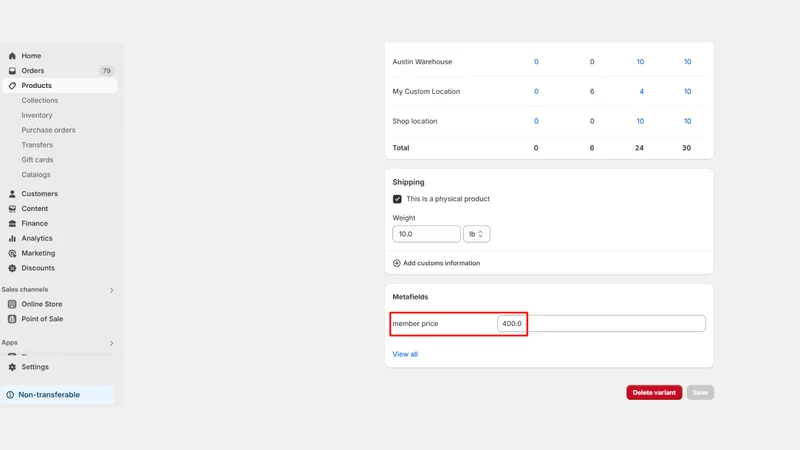Uncheck 'This is a physical product'
The width and height of the screenshot is (800, 450).
click(x=397, y=199)
